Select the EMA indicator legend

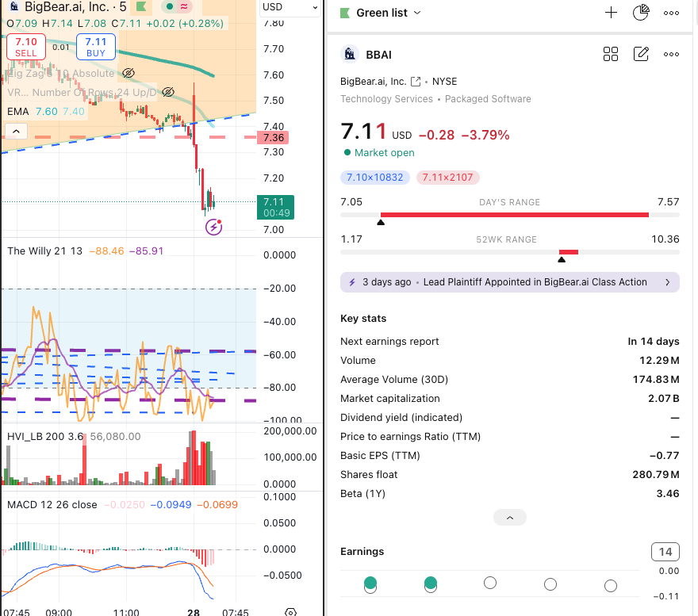pyautogui.click(x=17, y=111)
